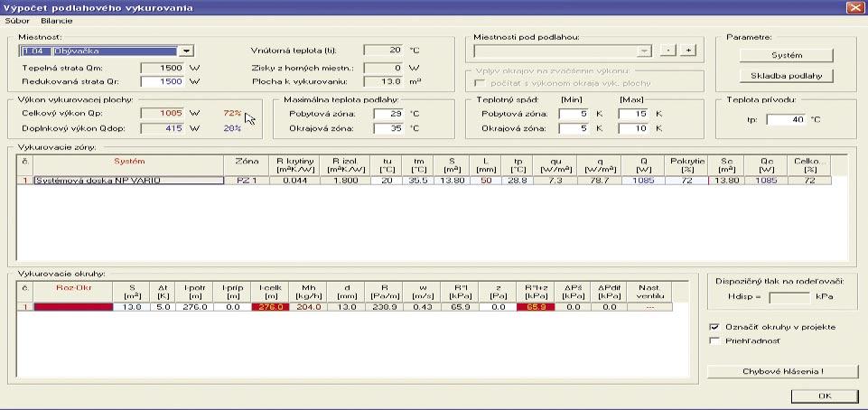Click the Tepelná strata Qm value field
This screenshot has height=410, width=868.
point(163,68)
